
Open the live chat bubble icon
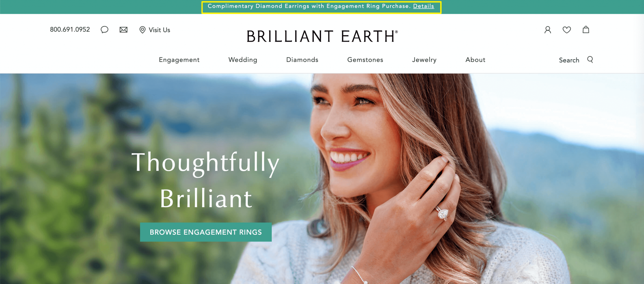point(104,30)
